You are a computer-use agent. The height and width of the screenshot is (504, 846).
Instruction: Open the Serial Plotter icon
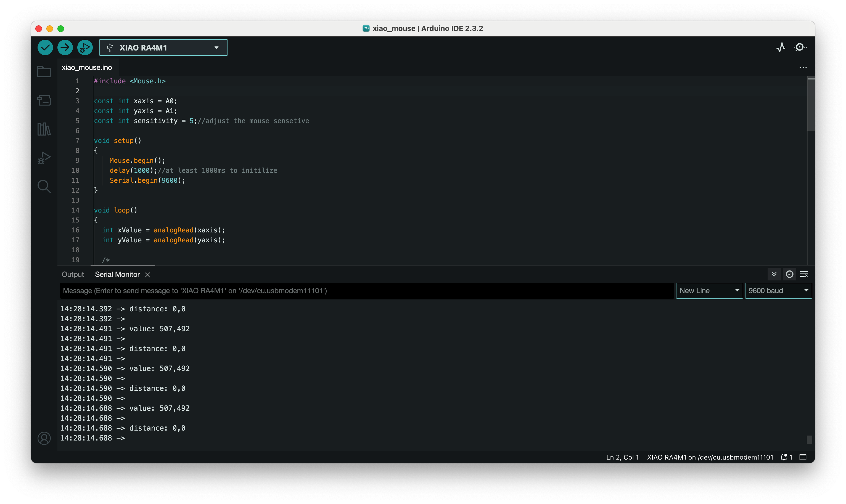(781, 47)
